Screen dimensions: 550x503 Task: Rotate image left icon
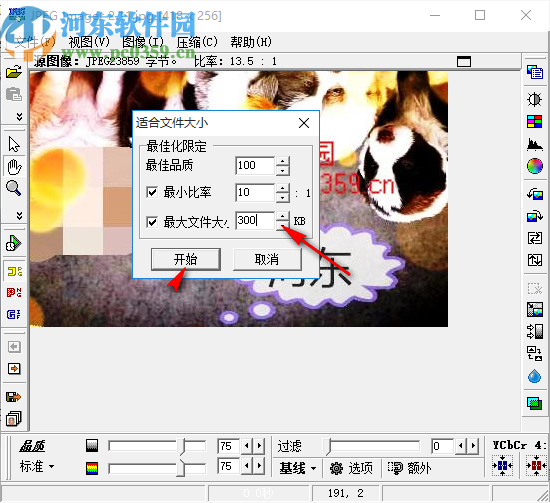click(x=535, y=194)
